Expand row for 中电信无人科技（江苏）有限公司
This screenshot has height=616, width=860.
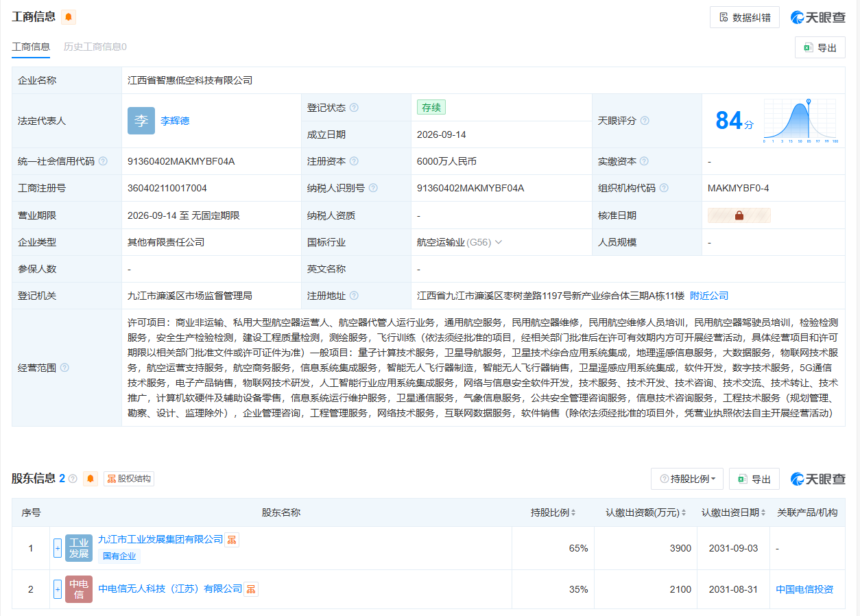(x=58, y=589)
